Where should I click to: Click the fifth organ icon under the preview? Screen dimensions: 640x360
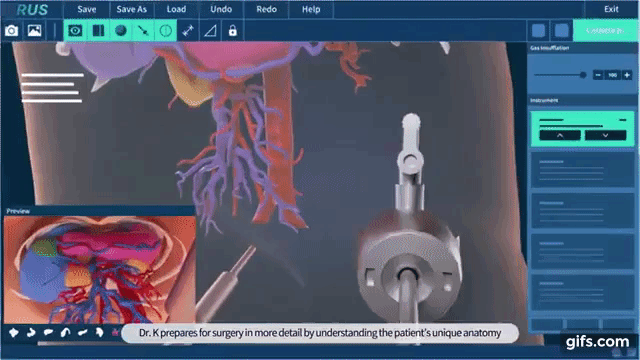(x=82, y=333)
